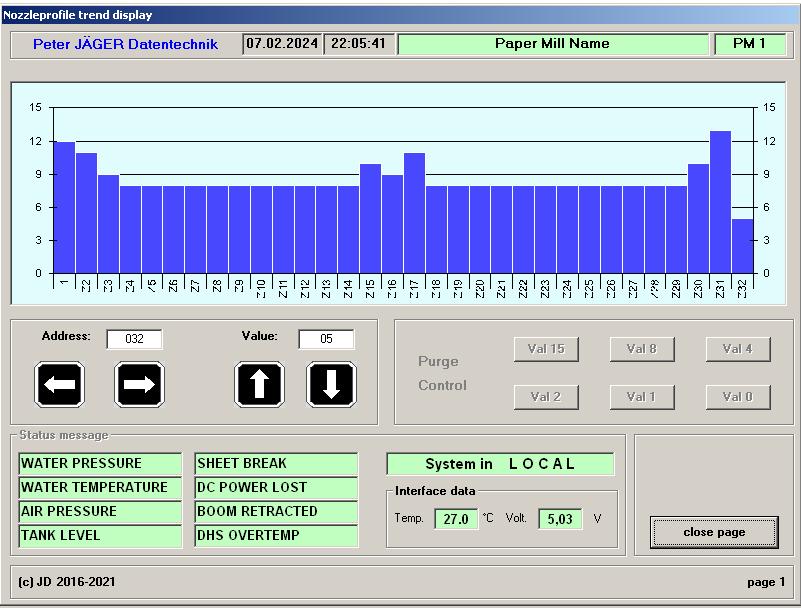Select the Val 8 purge button

pos(641,349)
